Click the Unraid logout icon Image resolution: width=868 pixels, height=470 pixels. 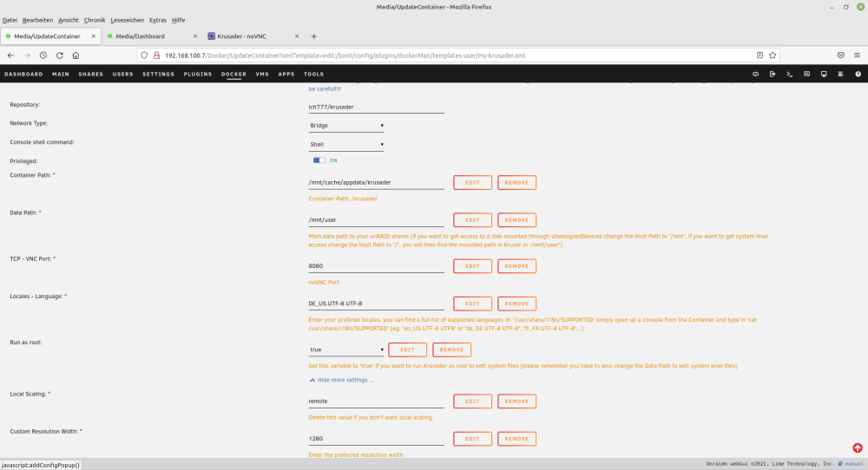(773, 74)
